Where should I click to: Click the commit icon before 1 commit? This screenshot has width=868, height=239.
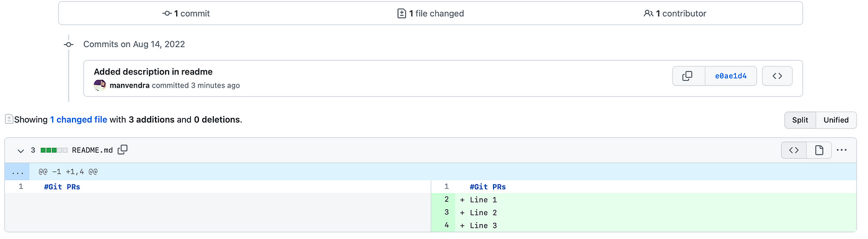(167, 13)
